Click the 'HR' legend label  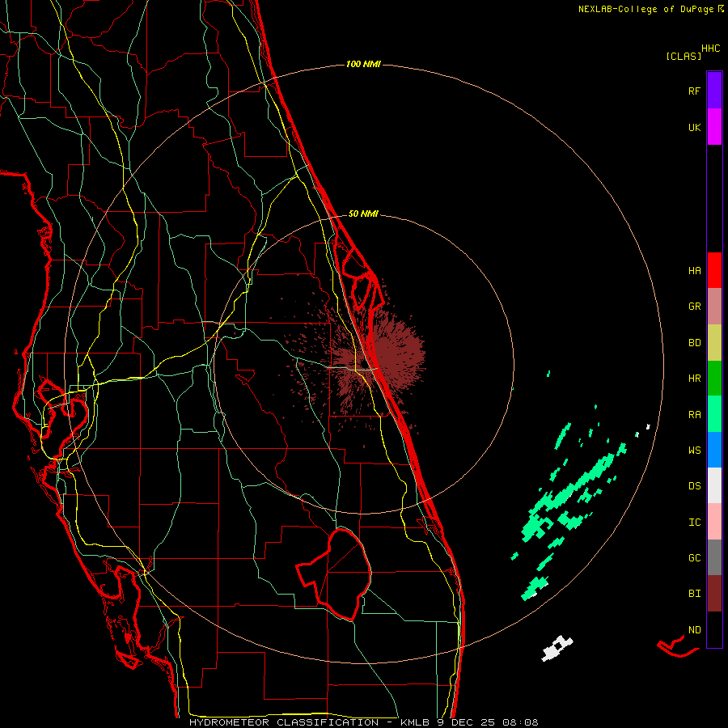click(694, 379)
